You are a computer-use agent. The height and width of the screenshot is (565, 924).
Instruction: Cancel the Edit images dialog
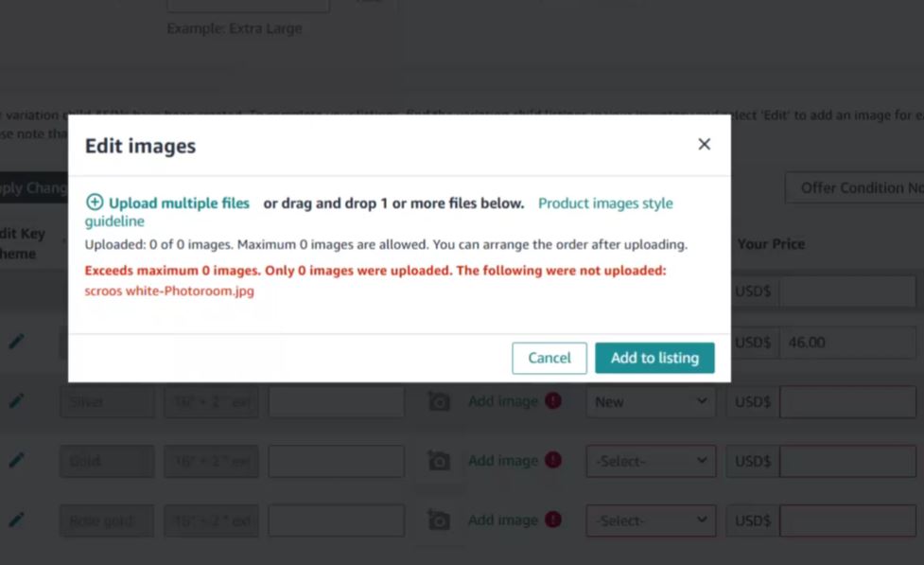549,358
